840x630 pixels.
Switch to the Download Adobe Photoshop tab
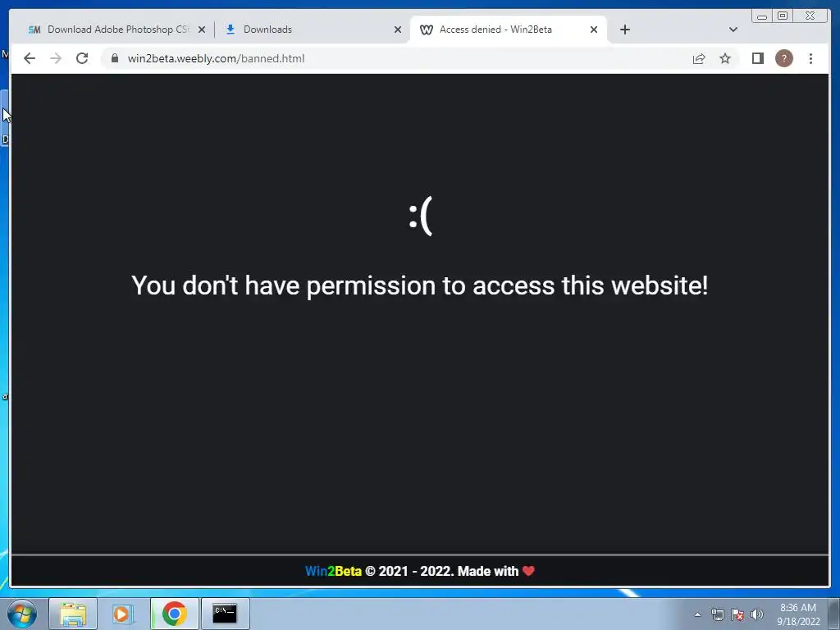coord(109,30)
